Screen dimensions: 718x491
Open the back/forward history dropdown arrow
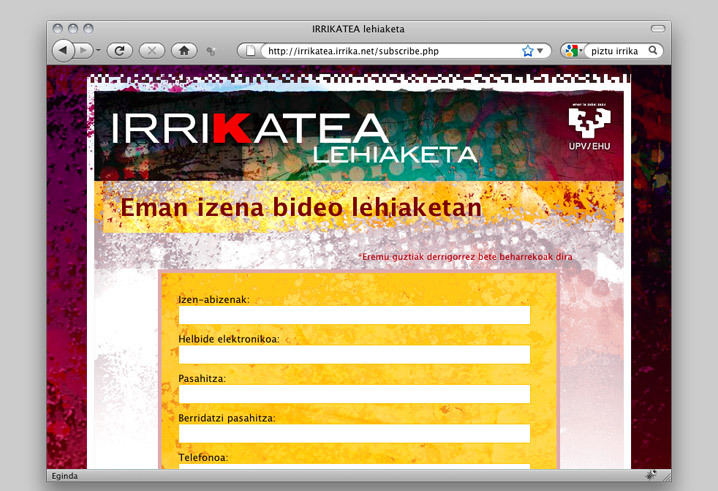coord(98,50)
